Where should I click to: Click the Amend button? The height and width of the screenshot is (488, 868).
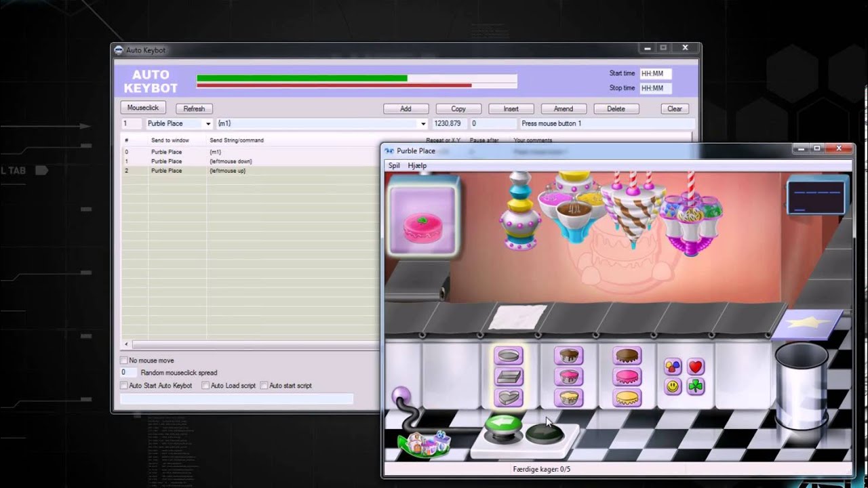(564, 108)
